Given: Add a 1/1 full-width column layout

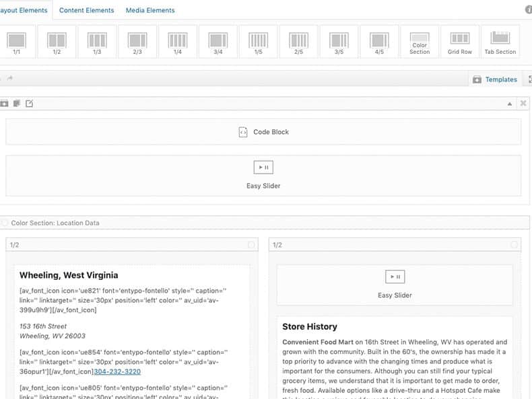Looking at the screenshot, I should [x=16, y=42].
